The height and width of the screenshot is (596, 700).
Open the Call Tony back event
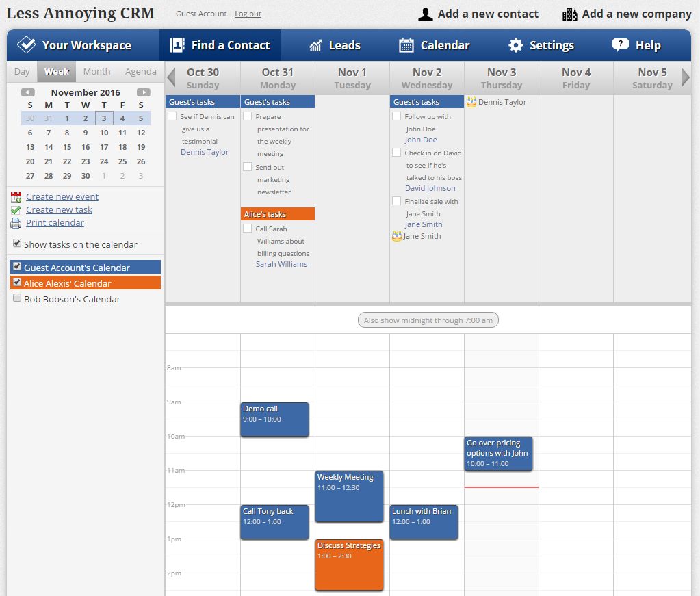click(x=274, y=522)
